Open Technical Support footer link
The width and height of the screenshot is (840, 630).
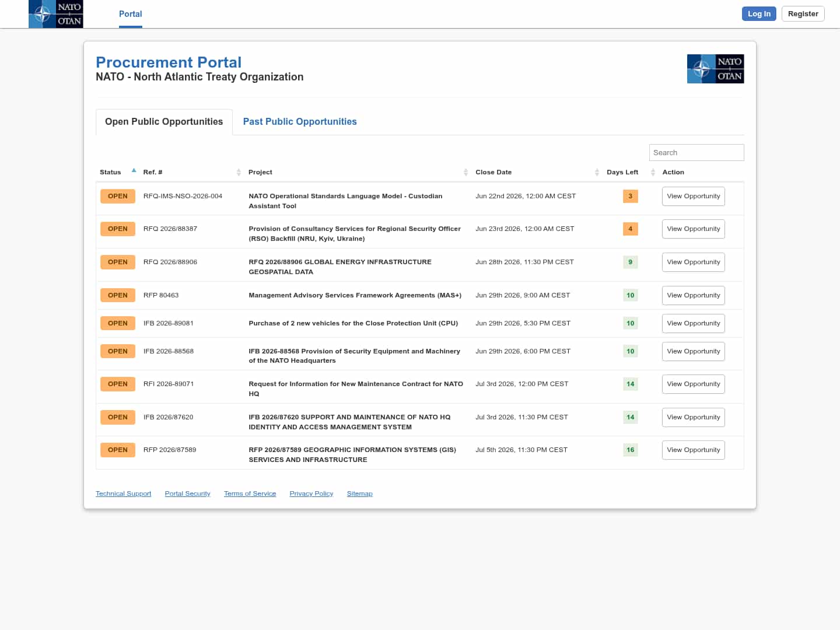[123, 494]
